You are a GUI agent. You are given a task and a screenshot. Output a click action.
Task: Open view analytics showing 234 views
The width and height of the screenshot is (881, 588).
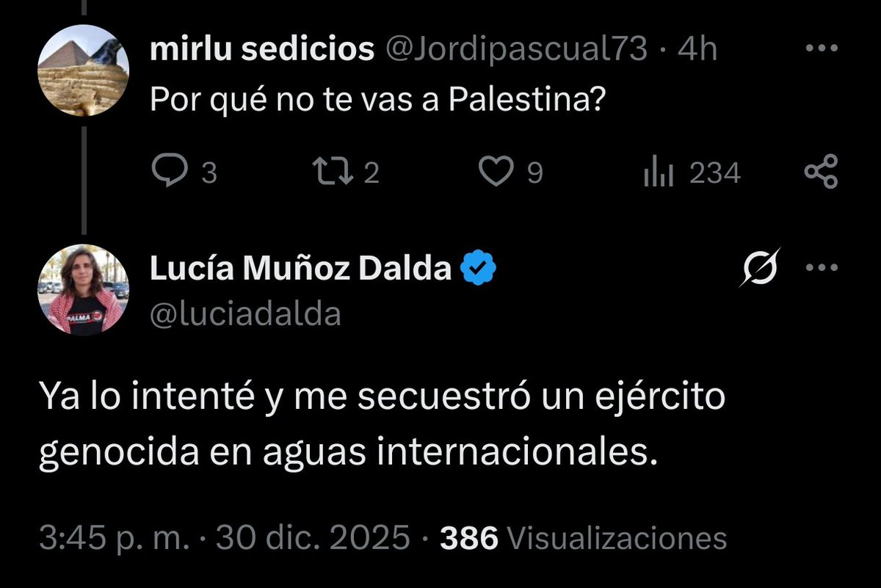659,173
